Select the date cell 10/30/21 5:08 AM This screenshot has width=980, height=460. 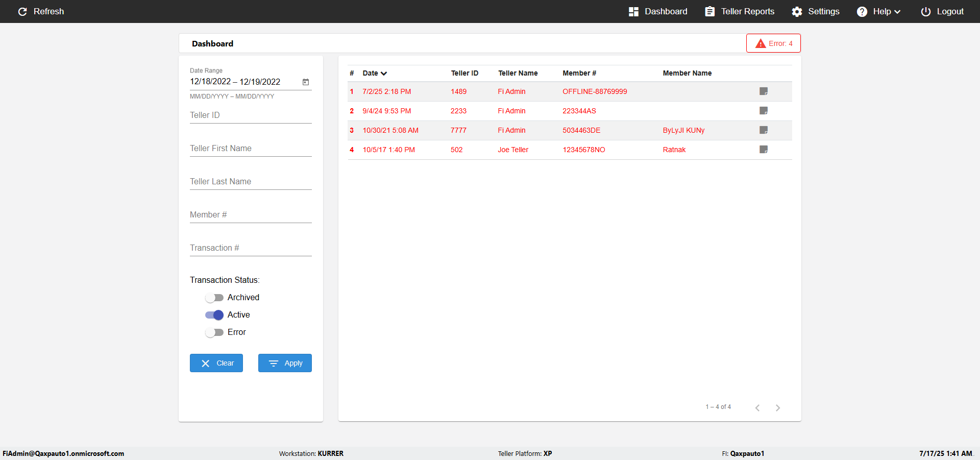click(390, 130)
